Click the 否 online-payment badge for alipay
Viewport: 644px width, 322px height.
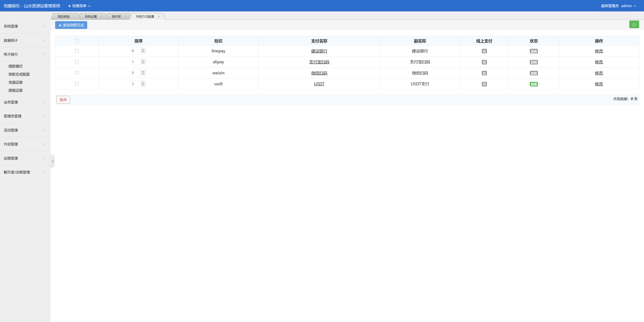coord(484,62)
